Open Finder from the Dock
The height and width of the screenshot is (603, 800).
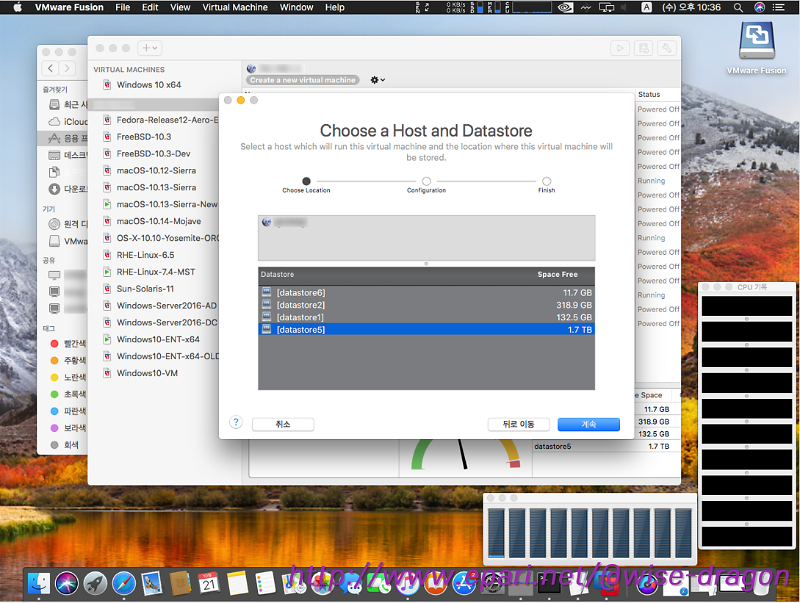39,584
